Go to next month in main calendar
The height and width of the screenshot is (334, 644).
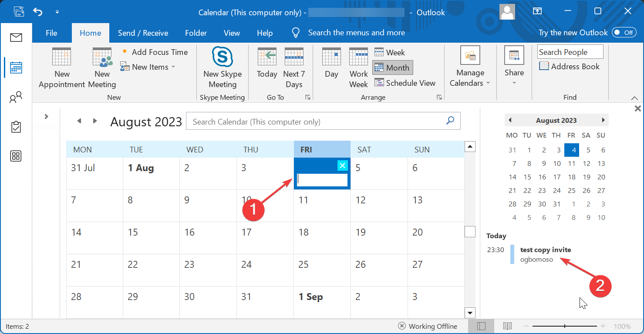tap(95, 121)
